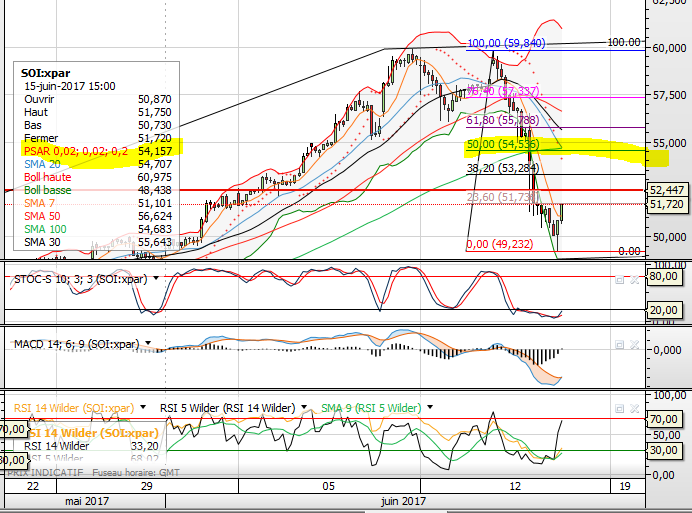Screen dimensions: 692x513
Task: Close the STOC-S indicator panel
Action: [x=632, y=279]
